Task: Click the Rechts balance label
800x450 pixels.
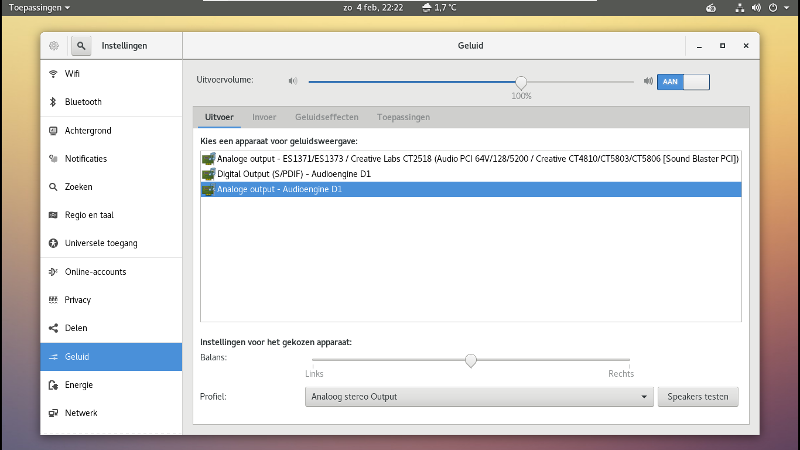Action: pyautogui.click(x=621, y=374)
